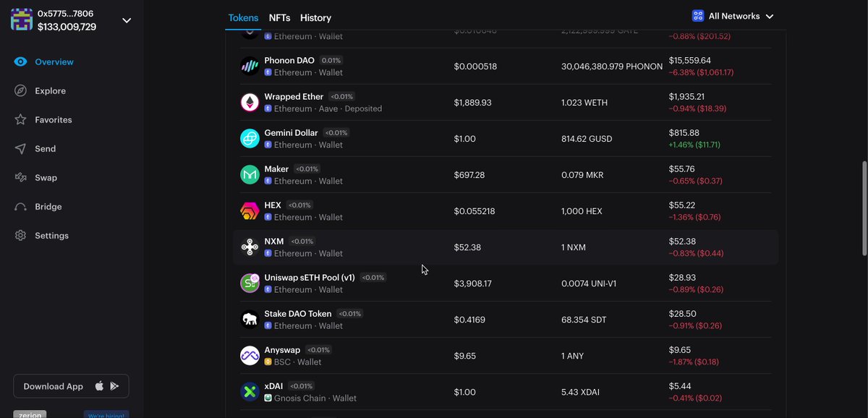The height and width of the screenshot is (418, 868).
Task: Click the Wrapped Ether token icon
Action: click(250, 103)
